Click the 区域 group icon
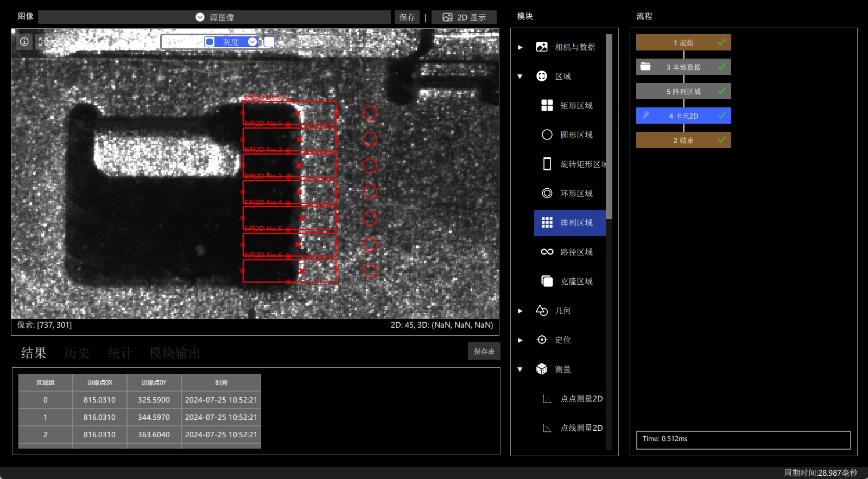868x479 pixels. point(542,76)
